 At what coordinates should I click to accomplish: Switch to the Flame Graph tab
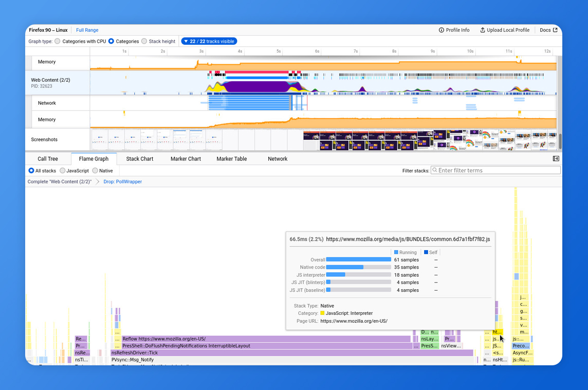click(x=94, y=159)
